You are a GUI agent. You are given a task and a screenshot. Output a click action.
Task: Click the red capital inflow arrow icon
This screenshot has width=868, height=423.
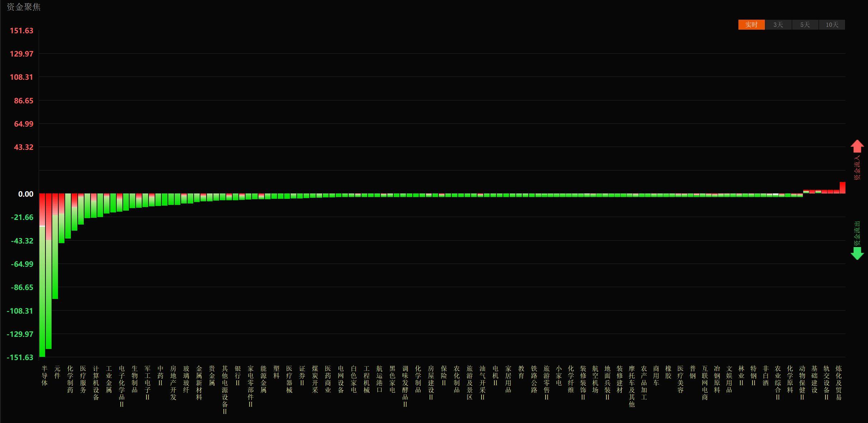(857, 146)
